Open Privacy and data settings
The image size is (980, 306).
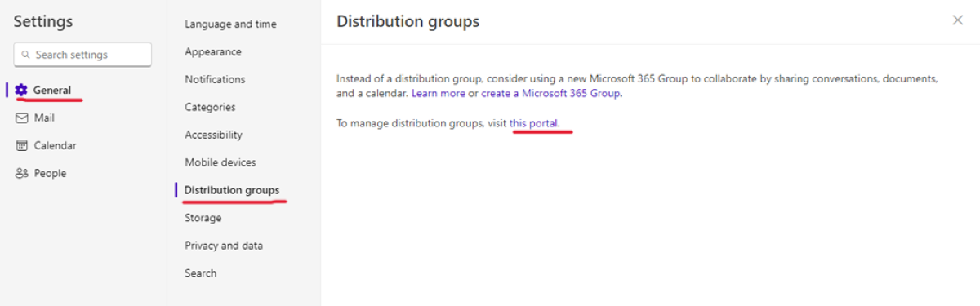tap(224, 246)
